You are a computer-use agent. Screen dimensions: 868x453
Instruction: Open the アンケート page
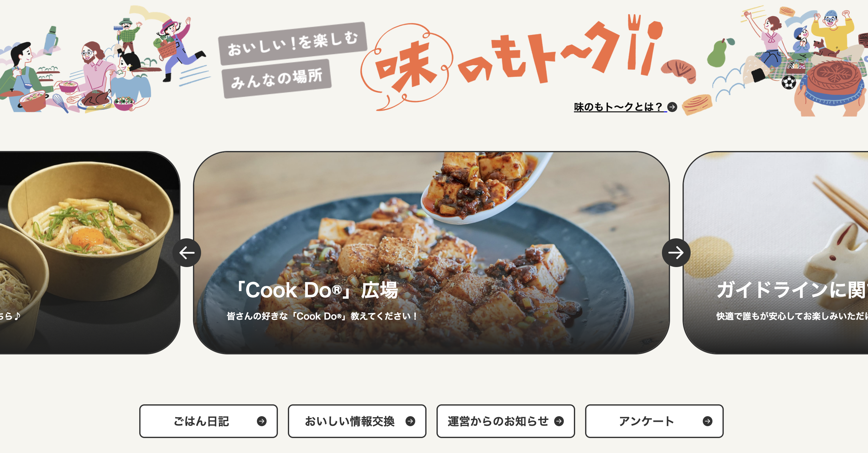click(x=654, y=421)
